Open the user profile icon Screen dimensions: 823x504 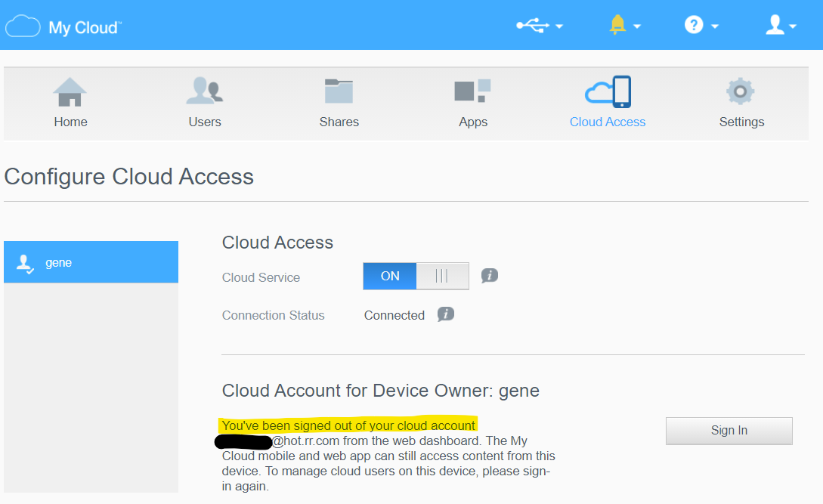click(x=775, y=25)
